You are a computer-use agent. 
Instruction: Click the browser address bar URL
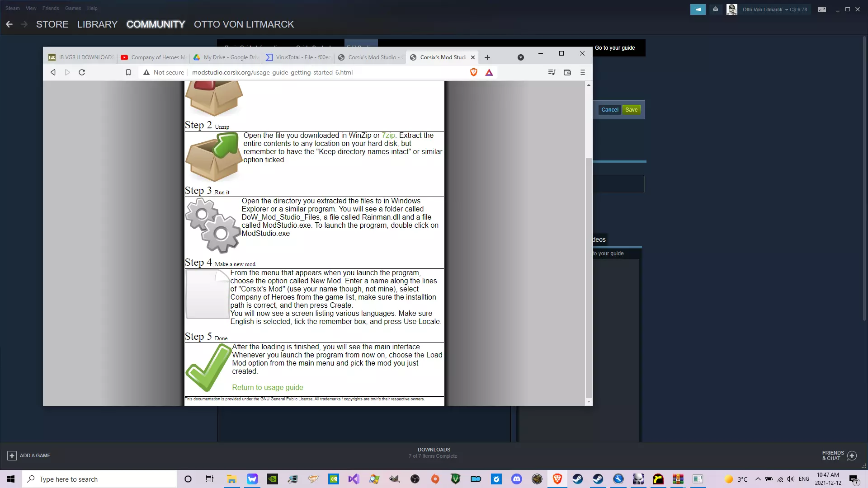(272, 72)
